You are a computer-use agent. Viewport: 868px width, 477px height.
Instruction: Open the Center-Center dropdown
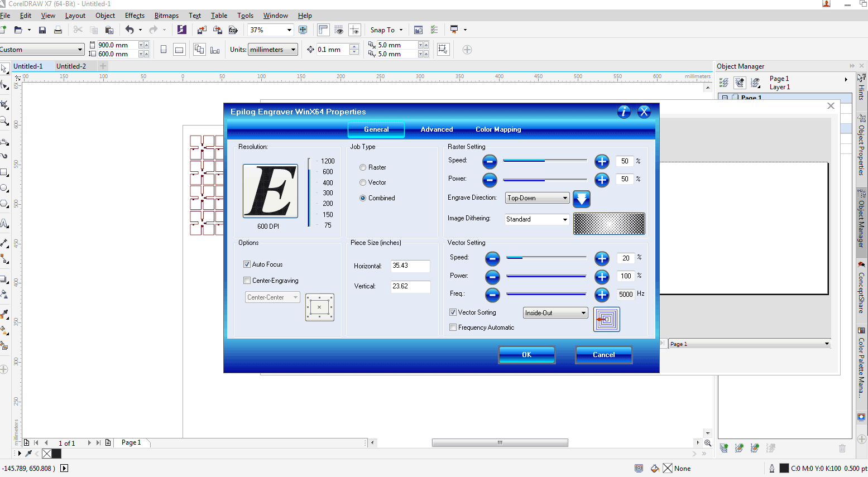(272, 297)
